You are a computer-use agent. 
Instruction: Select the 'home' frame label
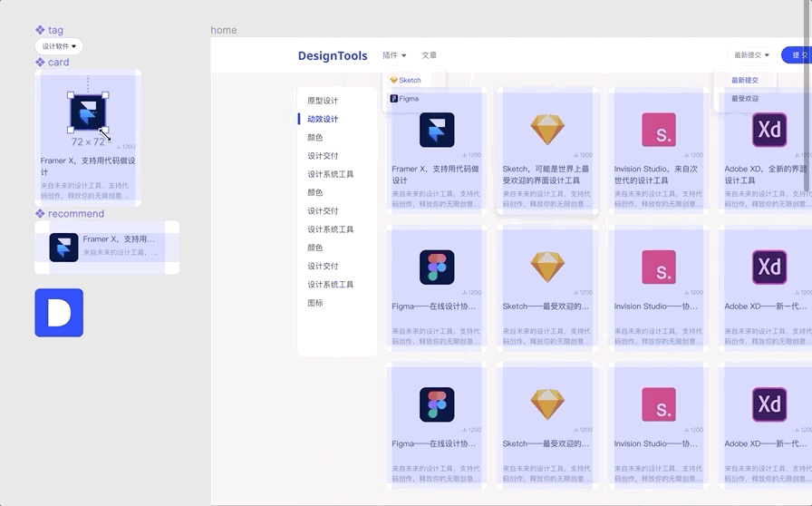coord(224,30)
